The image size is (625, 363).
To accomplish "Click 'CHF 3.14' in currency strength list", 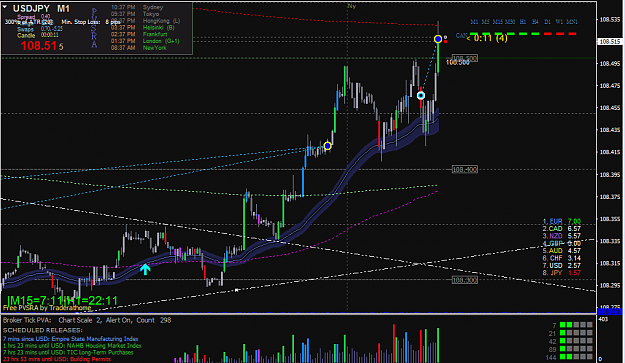I will point(561,258).
